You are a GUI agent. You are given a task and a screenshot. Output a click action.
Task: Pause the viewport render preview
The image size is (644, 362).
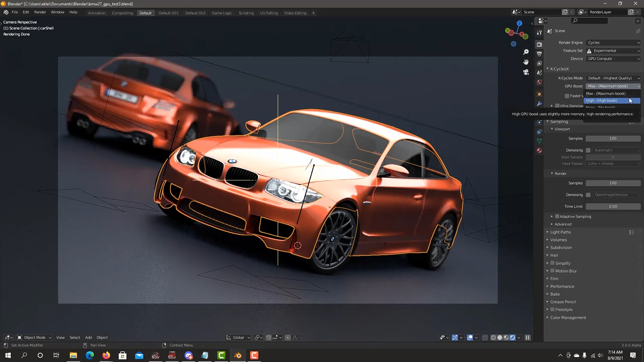[x=527, y=337]
